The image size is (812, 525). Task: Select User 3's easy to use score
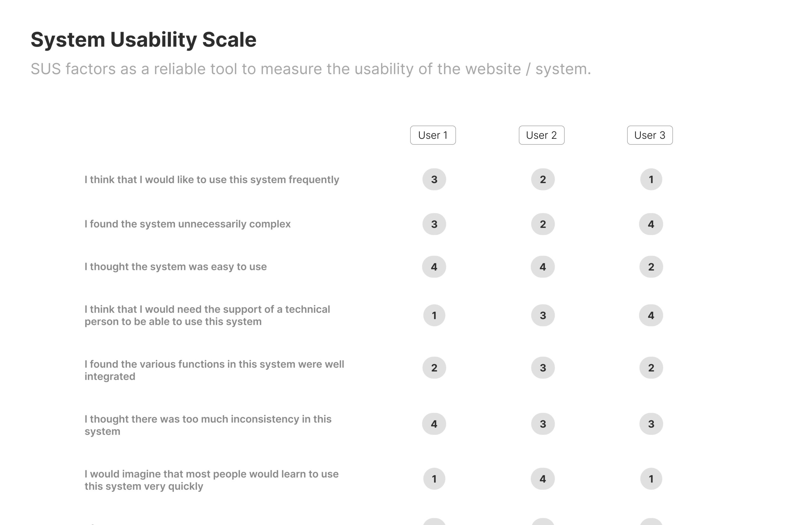651,266
